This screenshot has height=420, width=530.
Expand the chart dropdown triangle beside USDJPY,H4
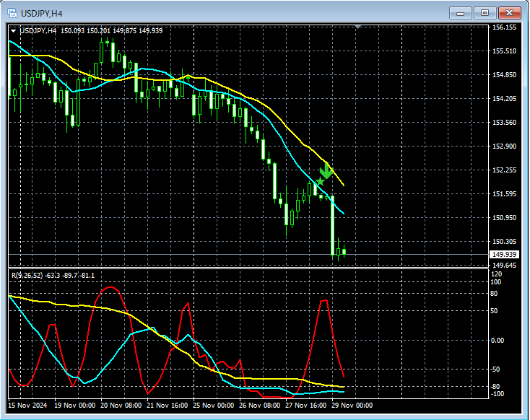click(x=13, y=31)
